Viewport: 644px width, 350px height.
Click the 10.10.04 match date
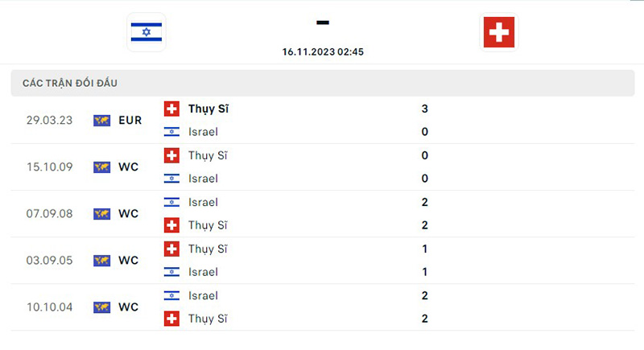(x=49, y=307)
